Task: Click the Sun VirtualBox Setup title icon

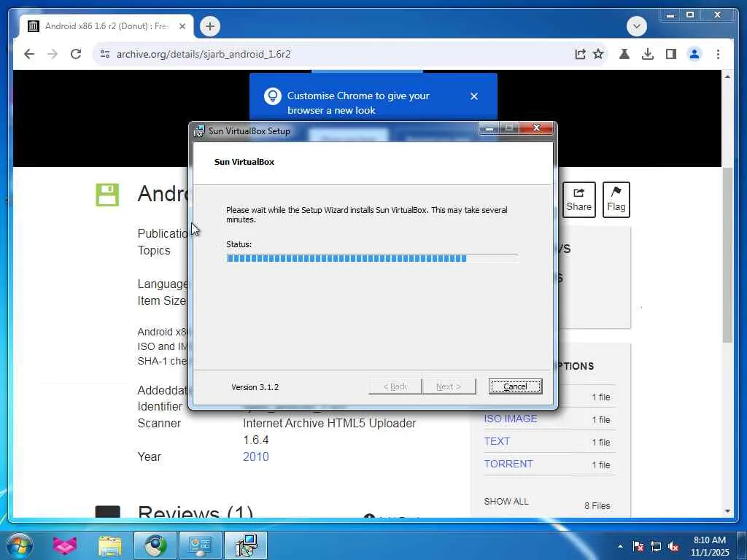Action: (x=198, y=131)
